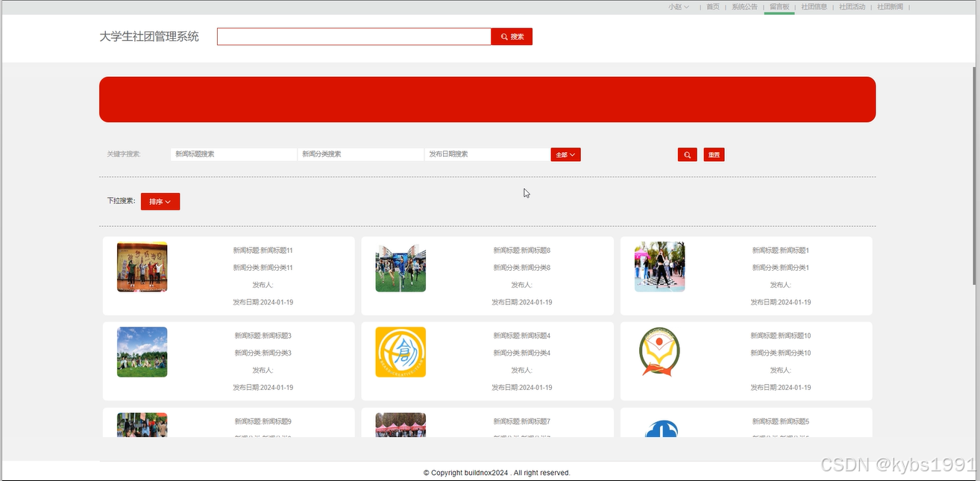Click 发布日期:2024-01-19 in 新闻标题10 card
This screenshot has width=980, height=481.
780,387
